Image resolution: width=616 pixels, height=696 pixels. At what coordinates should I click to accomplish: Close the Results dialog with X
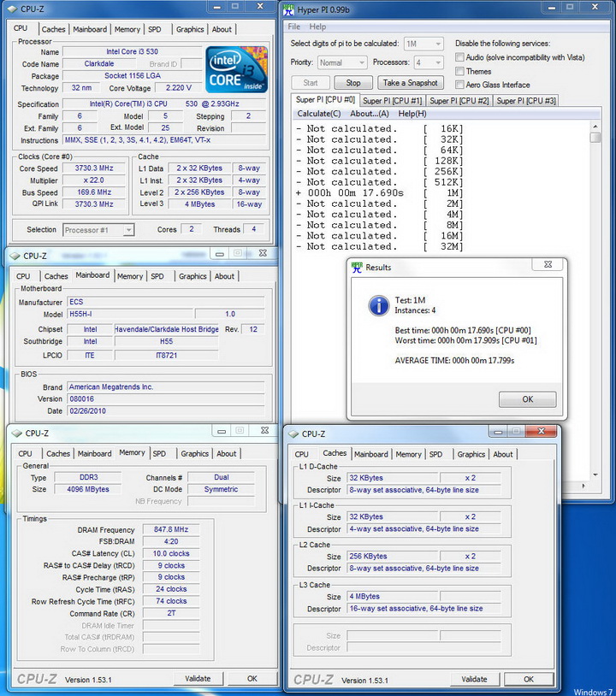548,264
